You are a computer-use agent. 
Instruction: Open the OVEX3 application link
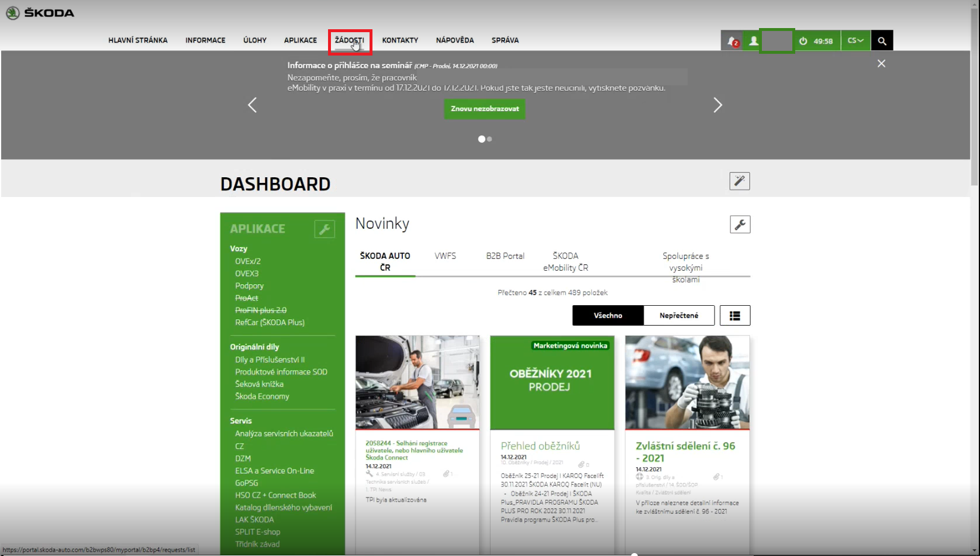coord(247,274)
